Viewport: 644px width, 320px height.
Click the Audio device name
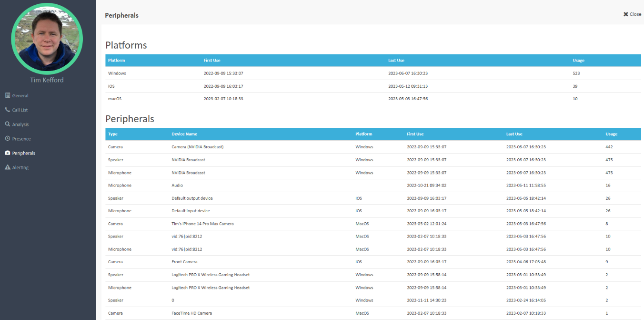177,185
